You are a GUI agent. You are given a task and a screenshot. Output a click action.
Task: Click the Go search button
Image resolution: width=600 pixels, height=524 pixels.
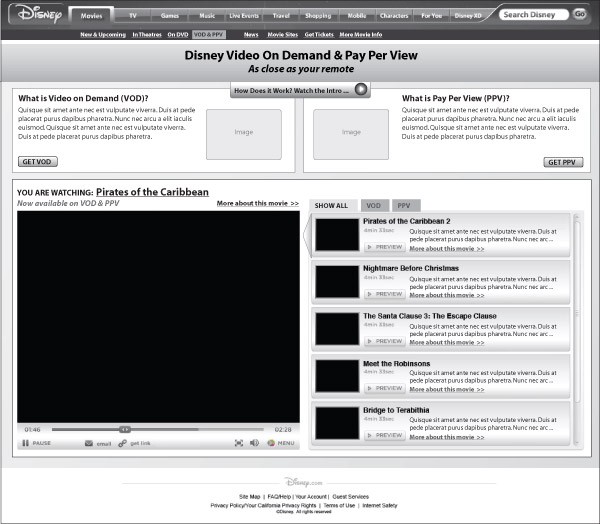[x=580, y=14]
